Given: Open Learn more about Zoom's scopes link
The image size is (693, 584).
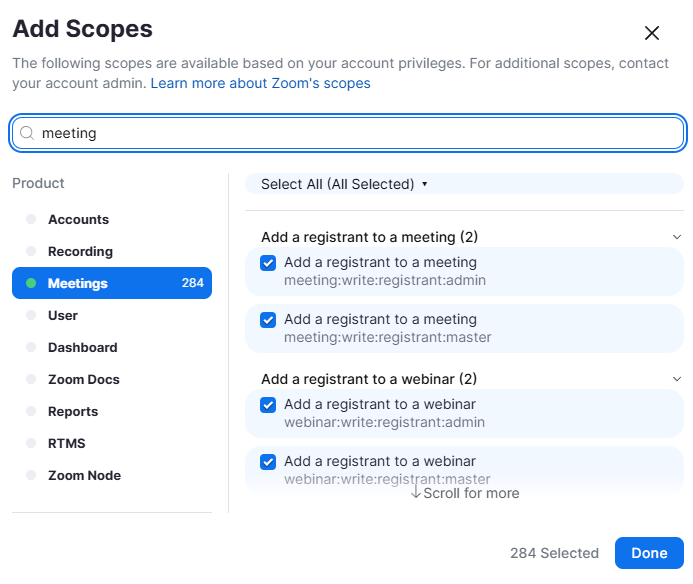Looking at the screenshot, I should tap(260, 83).
